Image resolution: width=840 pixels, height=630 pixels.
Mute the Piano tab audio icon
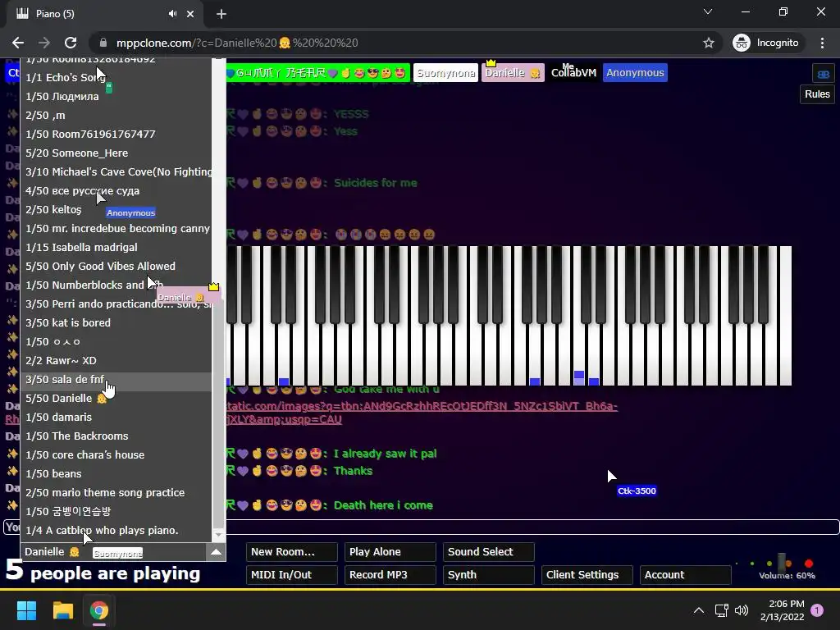coord(172,14)
